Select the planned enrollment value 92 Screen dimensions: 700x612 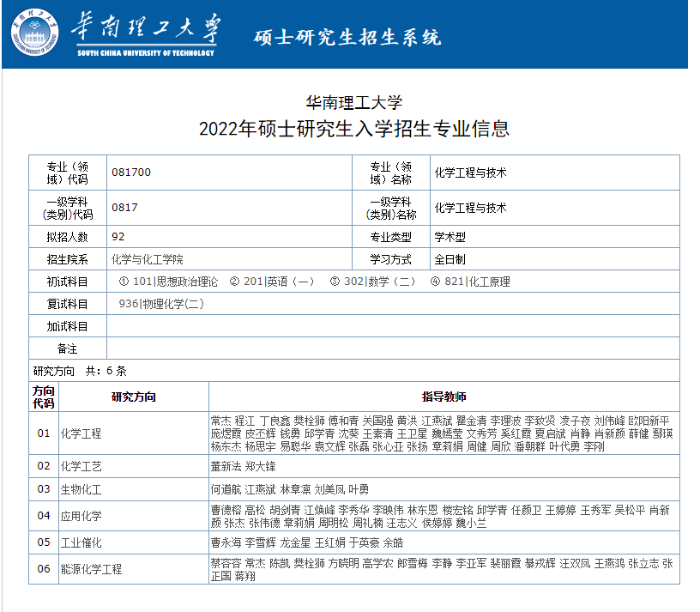coord(118,237)
